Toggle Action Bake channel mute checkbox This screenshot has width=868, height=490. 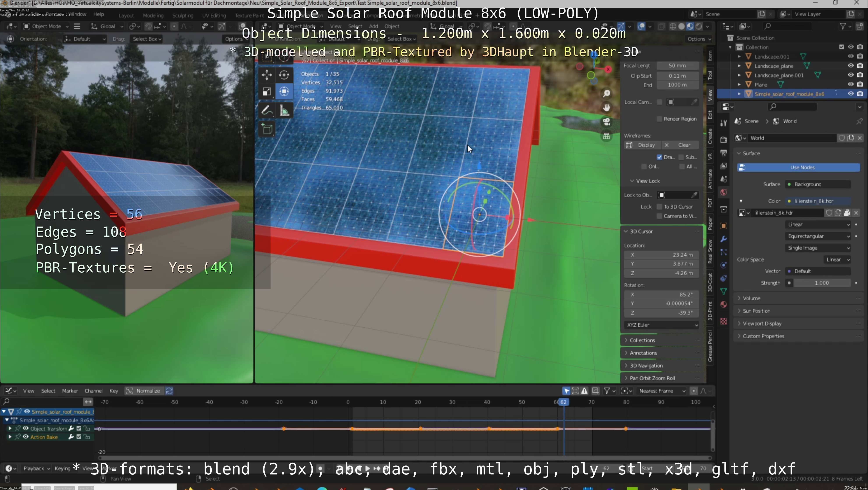[79, 437]
